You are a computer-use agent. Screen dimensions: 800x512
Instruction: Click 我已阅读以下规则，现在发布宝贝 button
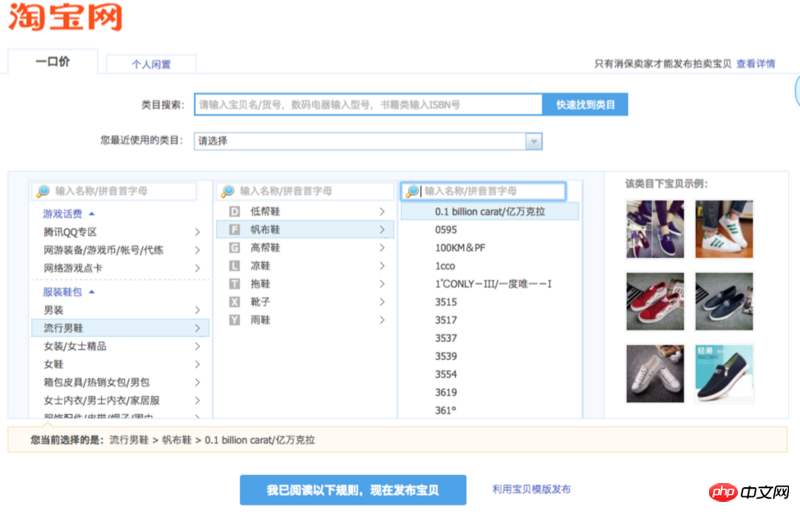[x=352, y=490]
